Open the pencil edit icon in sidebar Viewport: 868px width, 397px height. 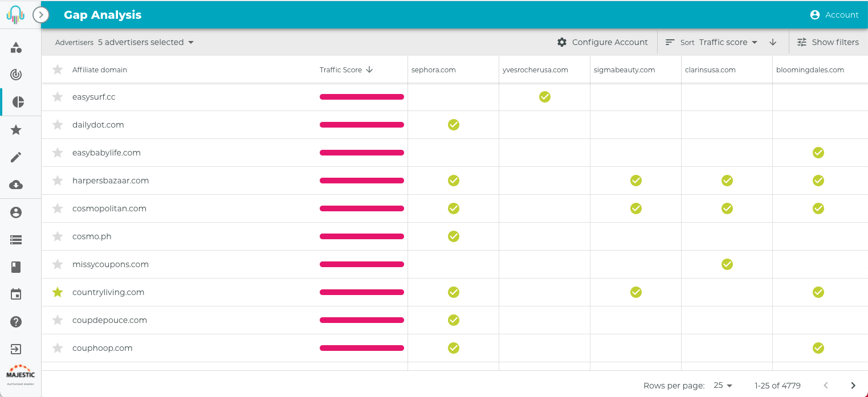tap(17, 157)
